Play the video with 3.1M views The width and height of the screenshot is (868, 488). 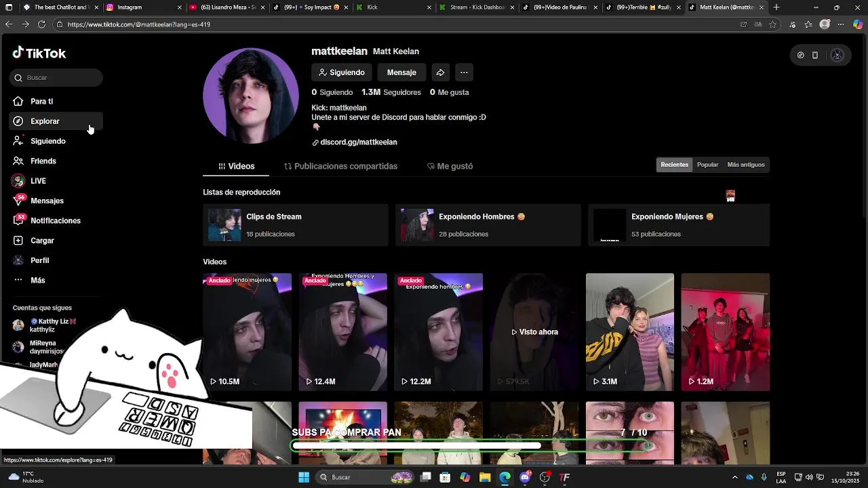point(630,332)
